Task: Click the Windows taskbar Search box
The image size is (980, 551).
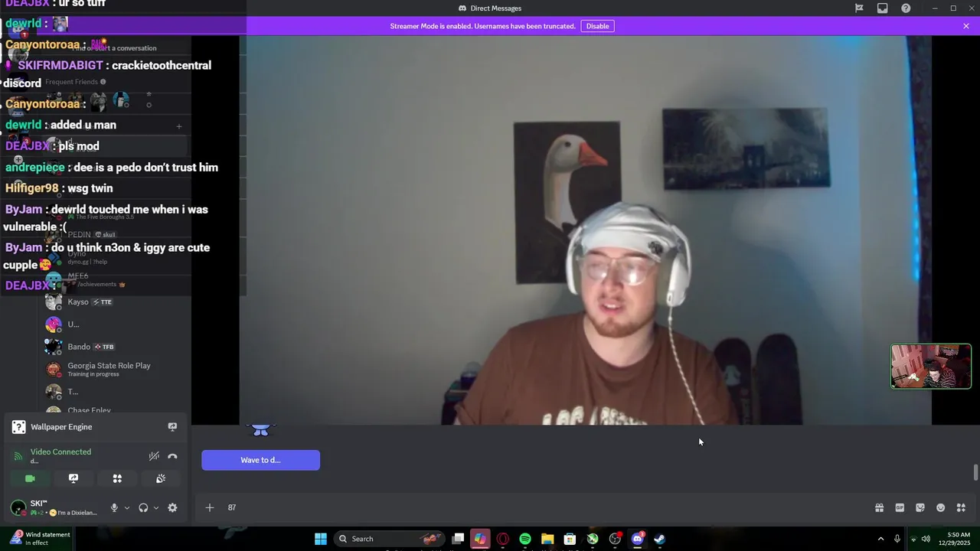Action: [x=390, y=539]
